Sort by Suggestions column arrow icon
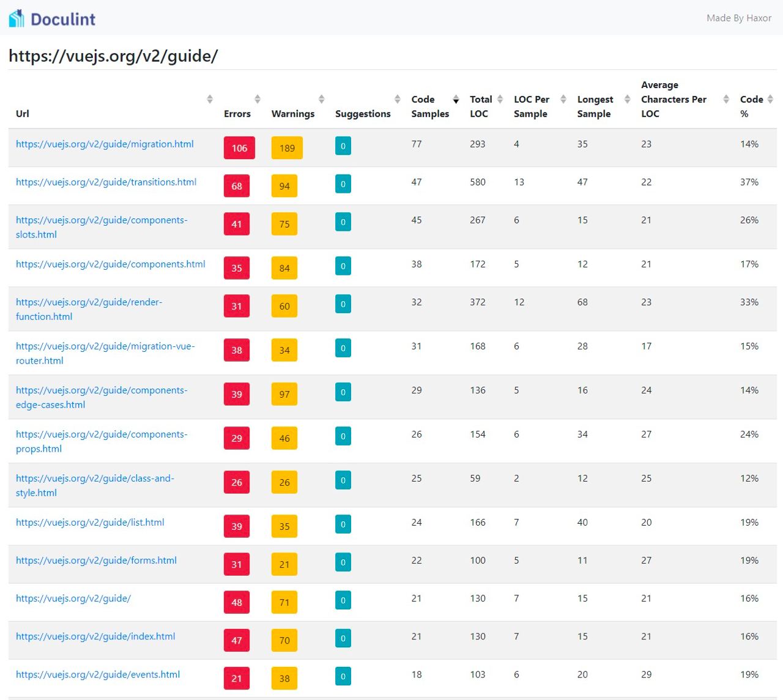 click(398, 99)
